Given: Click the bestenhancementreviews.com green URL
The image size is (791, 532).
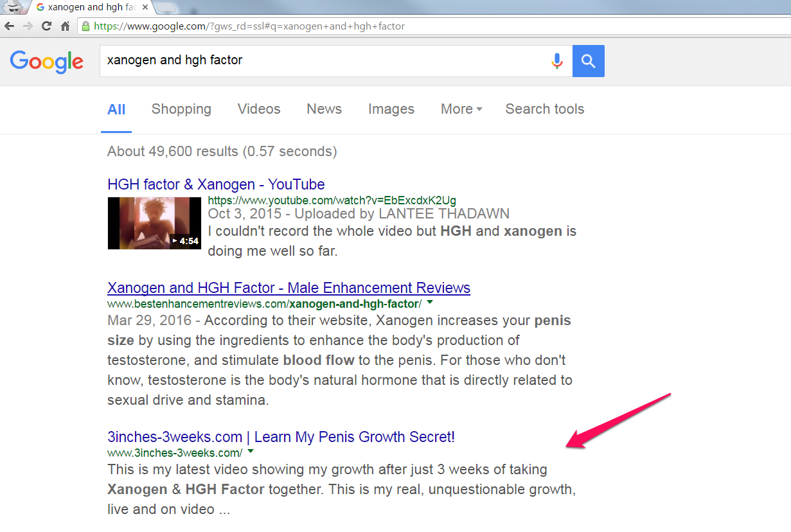Looking at the screenshot, I should [x=264, y=303].
